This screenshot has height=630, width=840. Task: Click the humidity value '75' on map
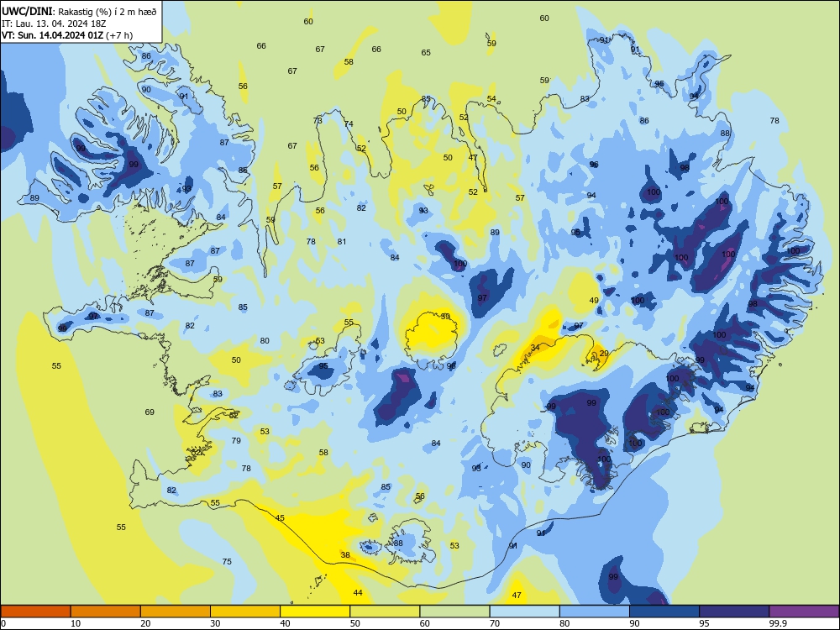coord(227,561)
